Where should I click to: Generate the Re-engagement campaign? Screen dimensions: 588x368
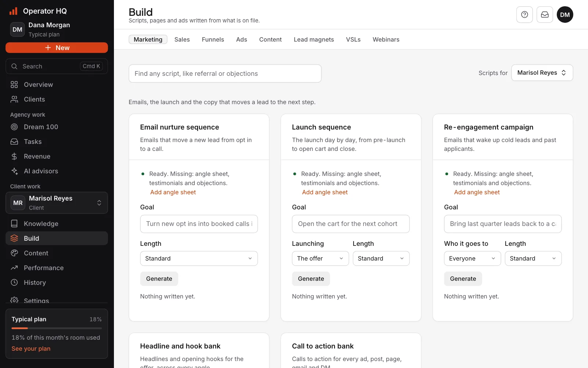[x=463, y=279]
